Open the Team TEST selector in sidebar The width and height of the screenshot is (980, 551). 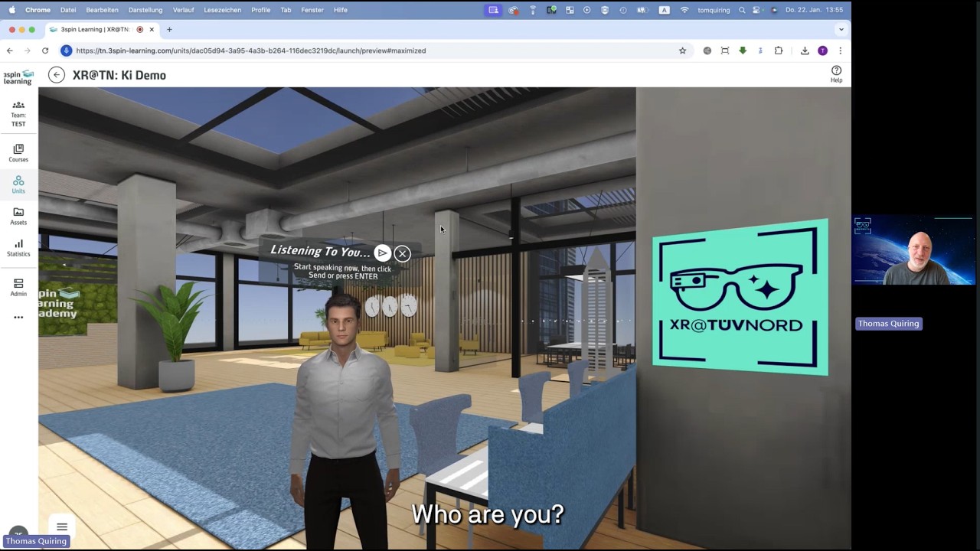point(18,113)
